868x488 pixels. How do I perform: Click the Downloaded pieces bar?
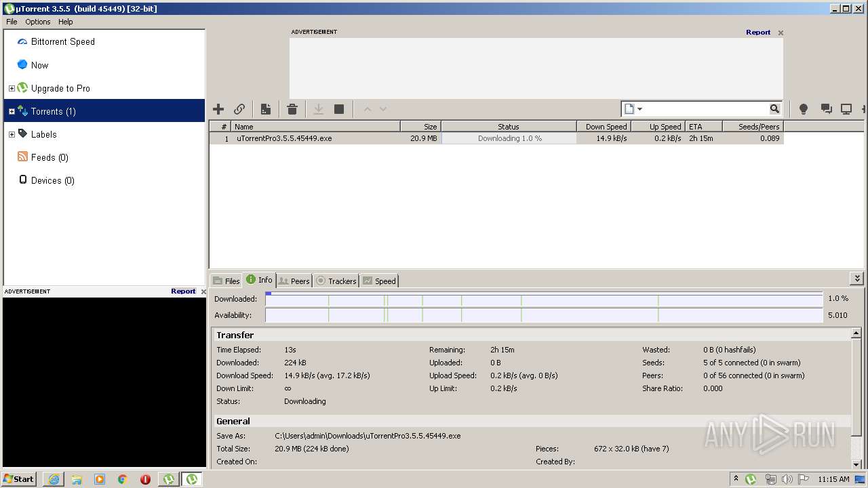[544, 299]
